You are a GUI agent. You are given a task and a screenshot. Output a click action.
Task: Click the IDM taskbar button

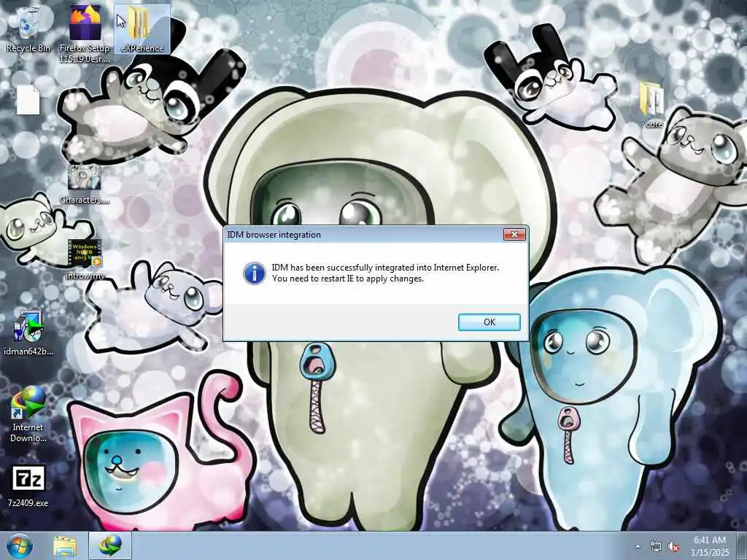click(x=110, y=545)
